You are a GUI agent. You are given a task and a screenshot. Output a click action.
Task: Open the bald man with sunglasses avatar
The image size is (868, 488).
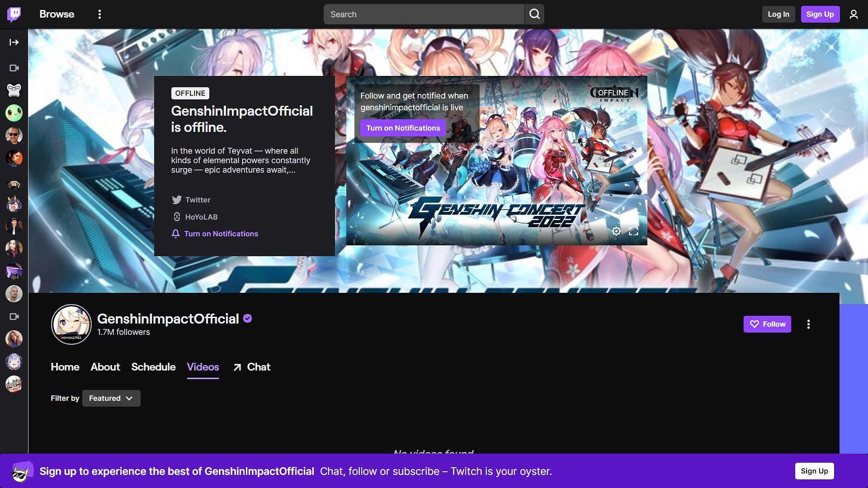click(14, 136)
